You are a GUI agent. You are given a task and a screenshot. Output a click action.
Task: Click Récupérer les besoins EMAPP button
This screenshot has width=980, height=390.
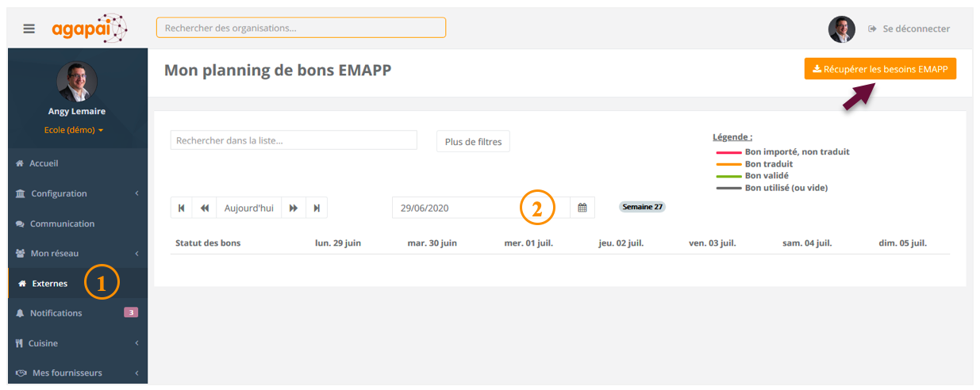880,69
